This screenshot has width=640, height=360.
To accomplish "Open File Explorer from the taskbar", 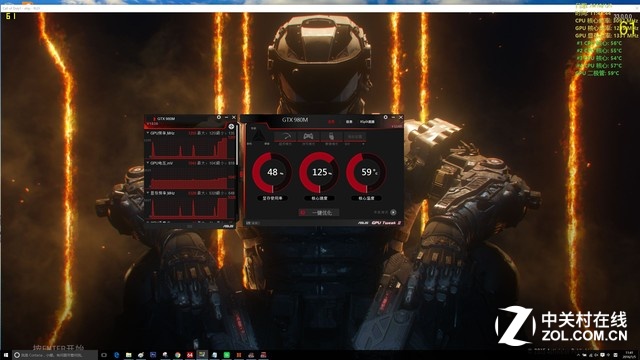I will pyautogui.click(x=129, y=355).
